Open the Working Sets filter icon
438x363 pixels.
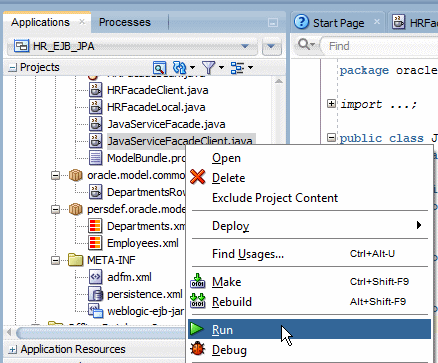click(209, 68)
